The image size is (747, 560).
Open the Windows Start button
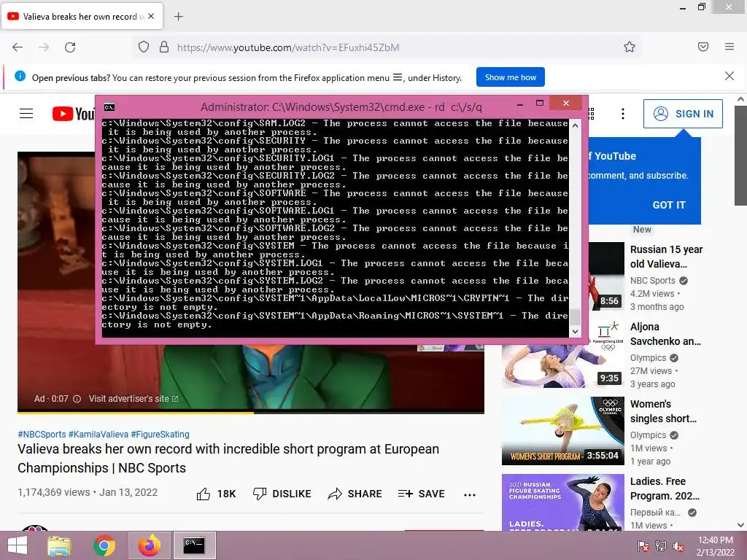18,545
